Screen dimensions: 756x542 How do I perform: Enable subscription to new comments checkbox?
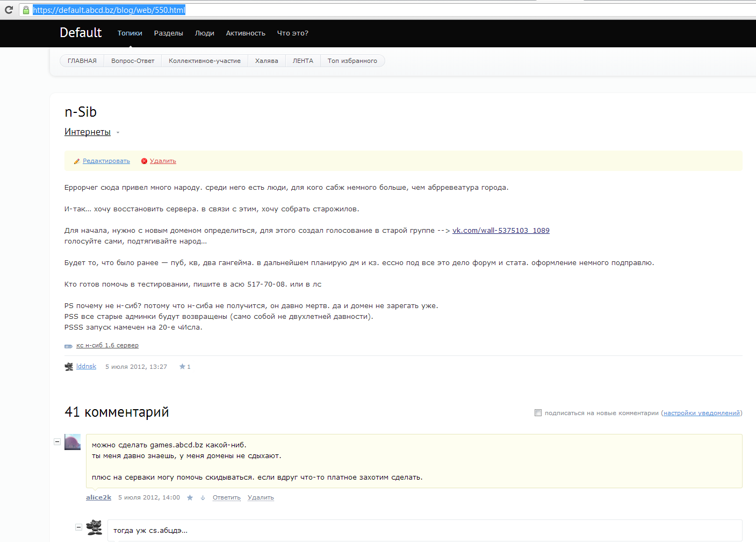point(538,413)
